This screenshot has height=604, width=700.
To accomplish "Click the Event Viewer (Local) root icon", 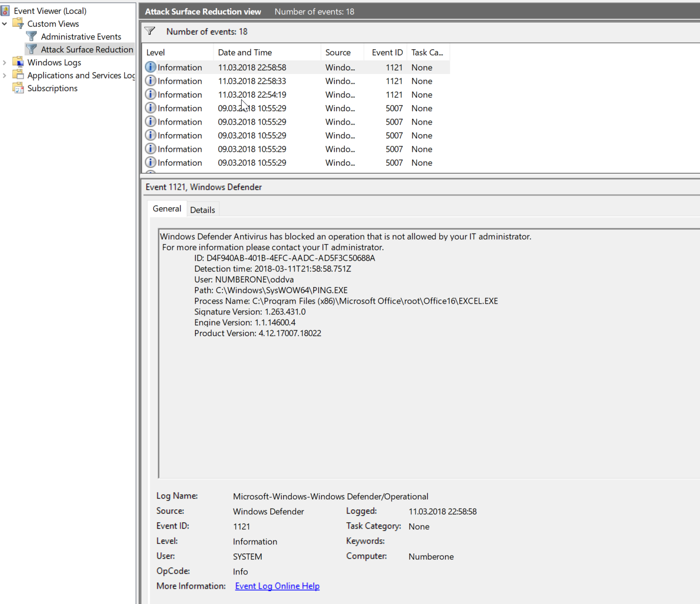I will [x=5, y=11].
